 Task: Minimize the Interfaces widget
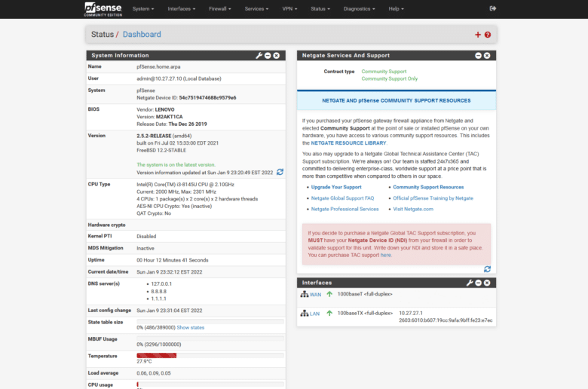coord(478,283)
